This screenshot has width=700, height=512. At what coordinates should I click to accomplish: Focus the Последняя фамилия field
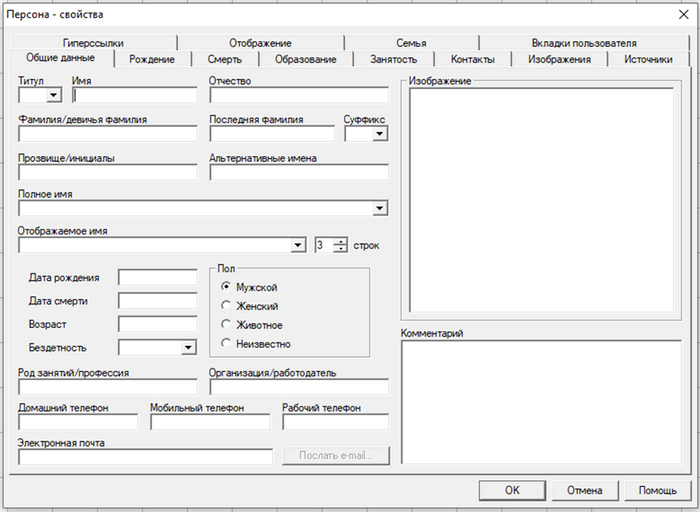272,134
